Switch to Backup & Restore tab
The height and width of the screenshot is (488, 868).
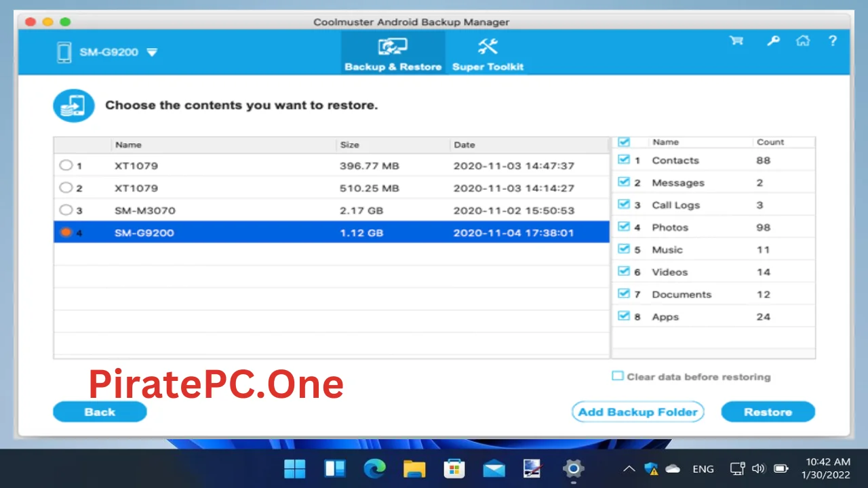[393, 52]
